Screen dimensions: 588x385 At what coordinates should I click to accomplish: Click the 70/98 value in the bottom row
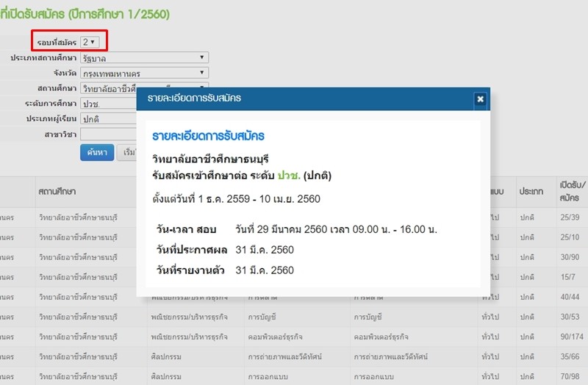pos(569,375)
